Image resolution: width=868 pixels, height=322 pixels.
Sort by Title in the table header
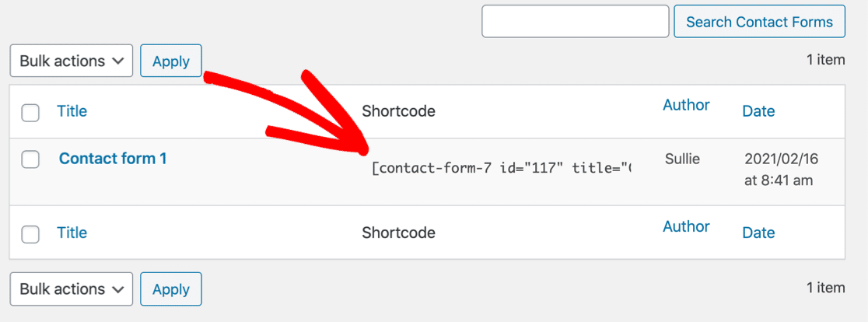(x=72, y=111)
